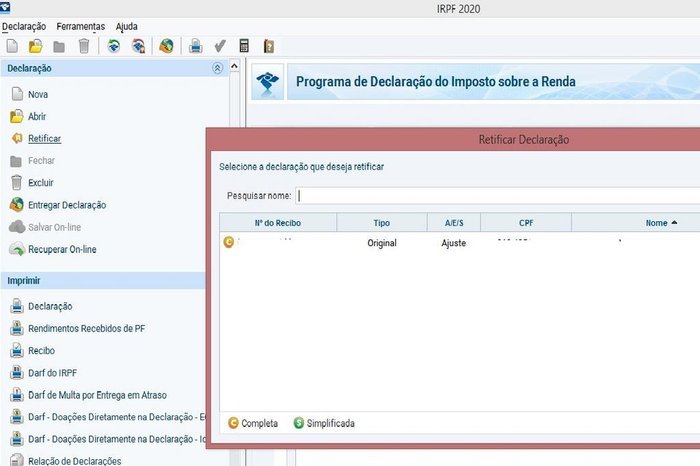Viewport: 700px width, 466px height.
Task: Click Excluir in the sidebar
Action: click(41, 183)
